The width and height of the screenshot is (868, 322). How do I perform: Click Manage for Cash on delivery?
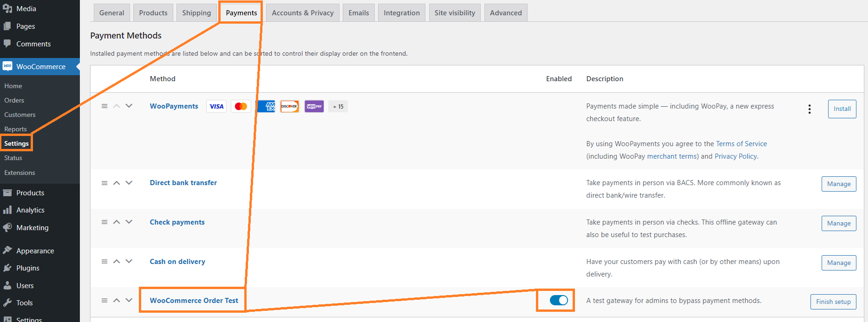click(839, 263)
